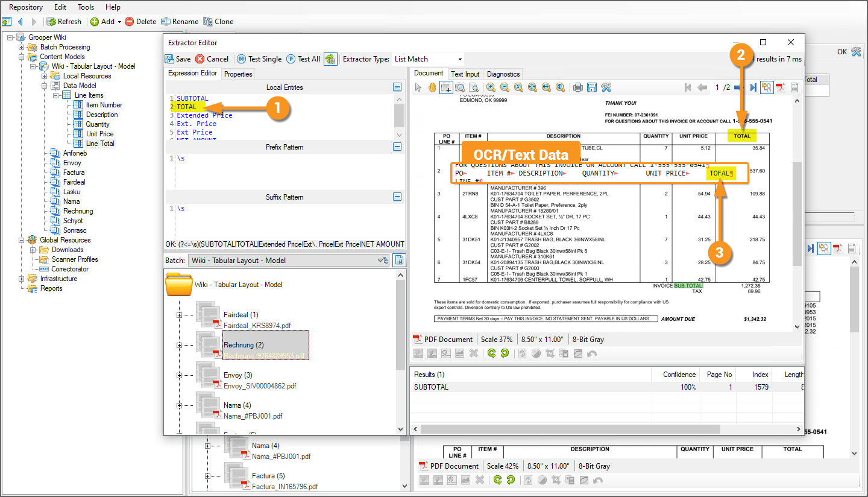Open the Diagnostics tab
868x497 pixels.
click(x=503, y=74)
